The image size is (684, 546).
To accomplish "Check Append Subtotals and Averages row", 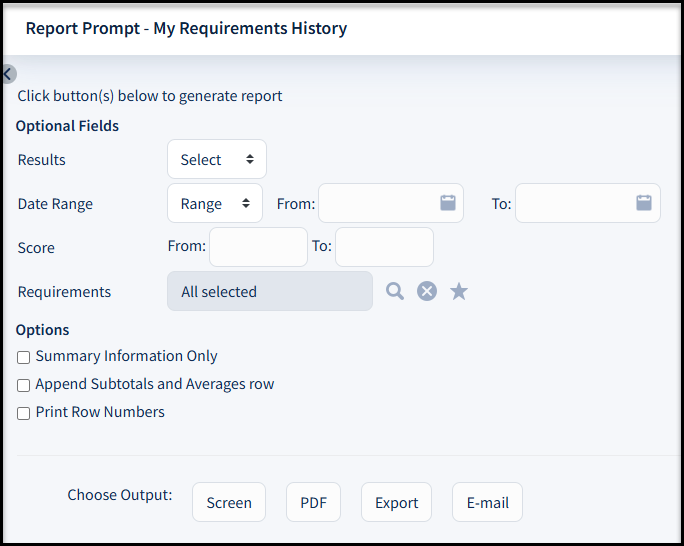I will (24, 385).
